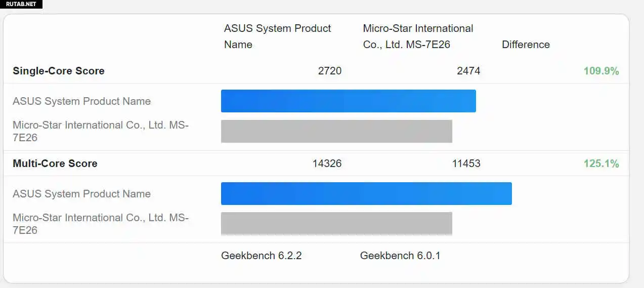Click the Geekbench 6.0.1 version text

400,256
